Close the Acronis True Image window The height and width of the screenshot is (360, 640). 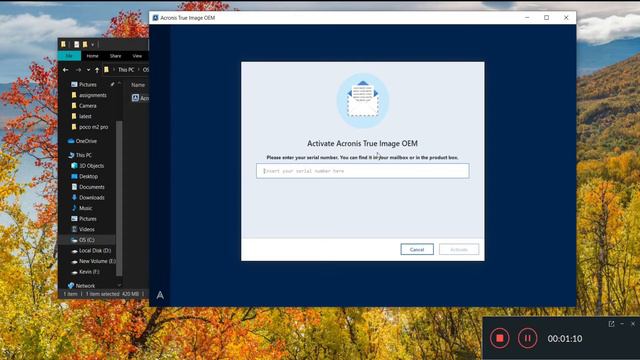coord(566,18)
